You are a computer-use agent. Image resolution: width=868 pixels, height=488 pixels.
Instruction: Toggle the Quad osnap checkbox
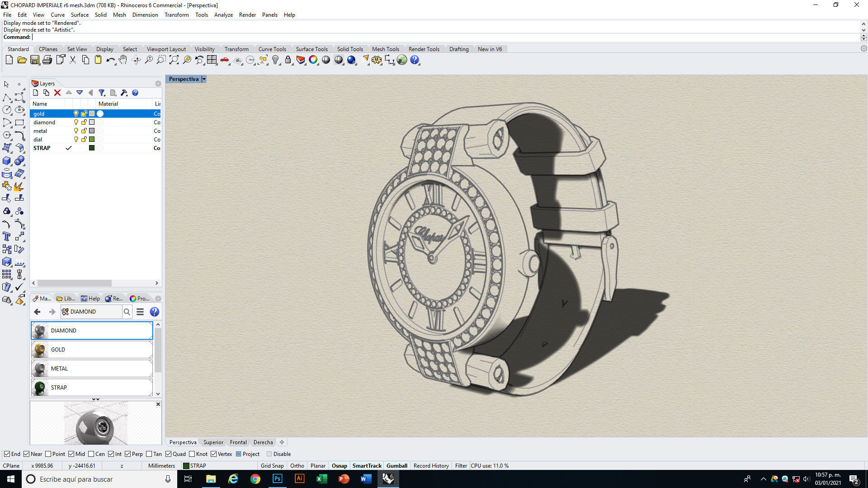coord(168,454)
